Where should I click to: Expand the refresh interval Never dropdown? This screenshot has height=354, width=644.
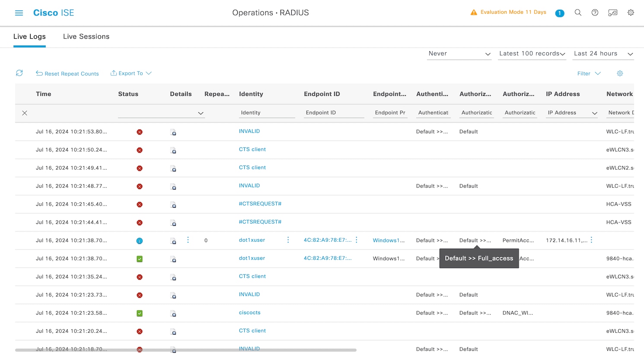coord(459,54)
